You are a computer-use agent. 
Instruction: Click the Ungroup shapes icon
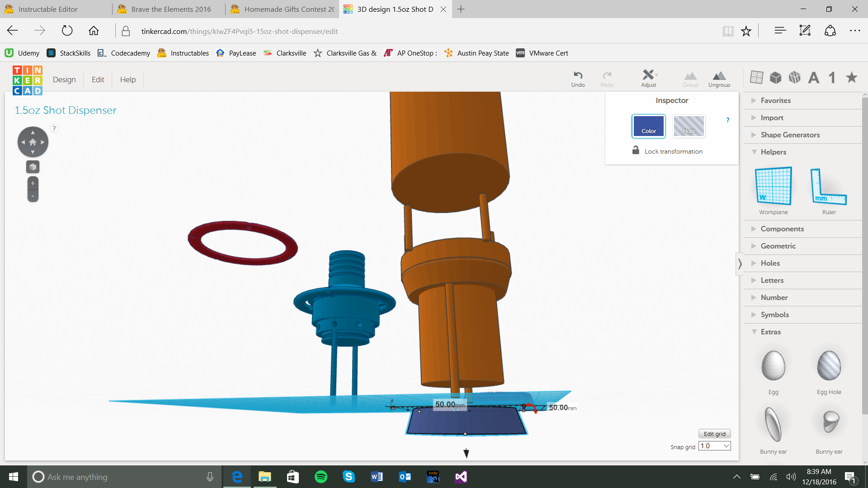[x=719, y=76]
